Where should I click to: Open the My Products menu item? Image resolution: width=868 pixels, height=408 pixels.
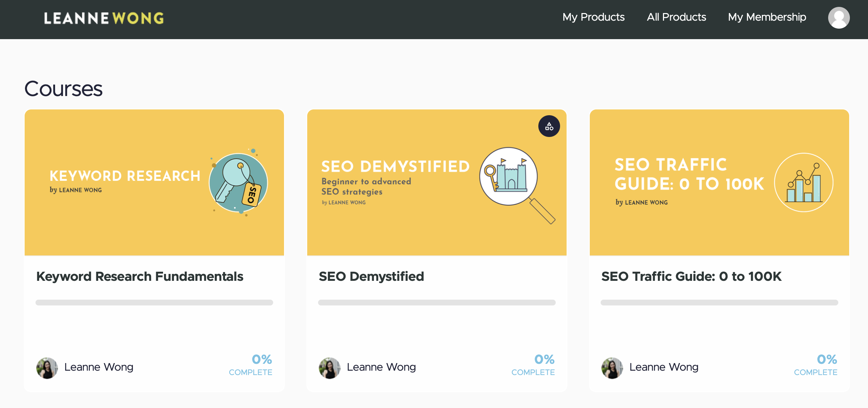coord(593,17)
